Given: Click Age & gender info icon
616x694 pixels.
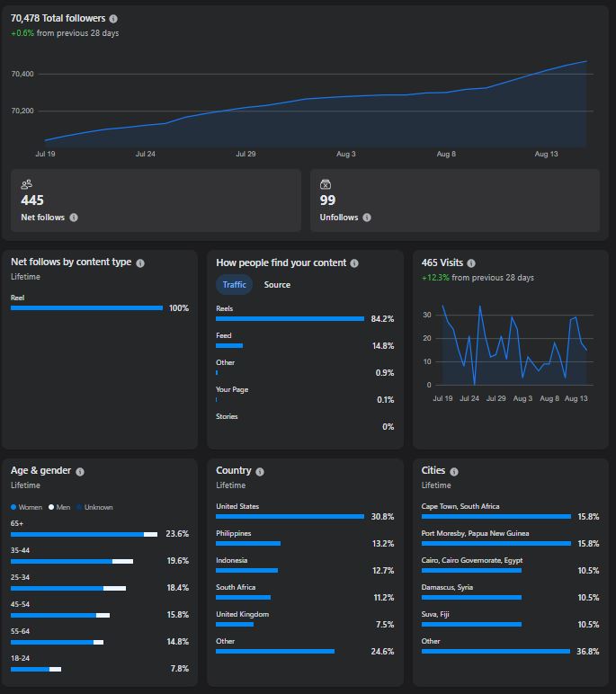Looking at the screenshot, I should [80, 472].
